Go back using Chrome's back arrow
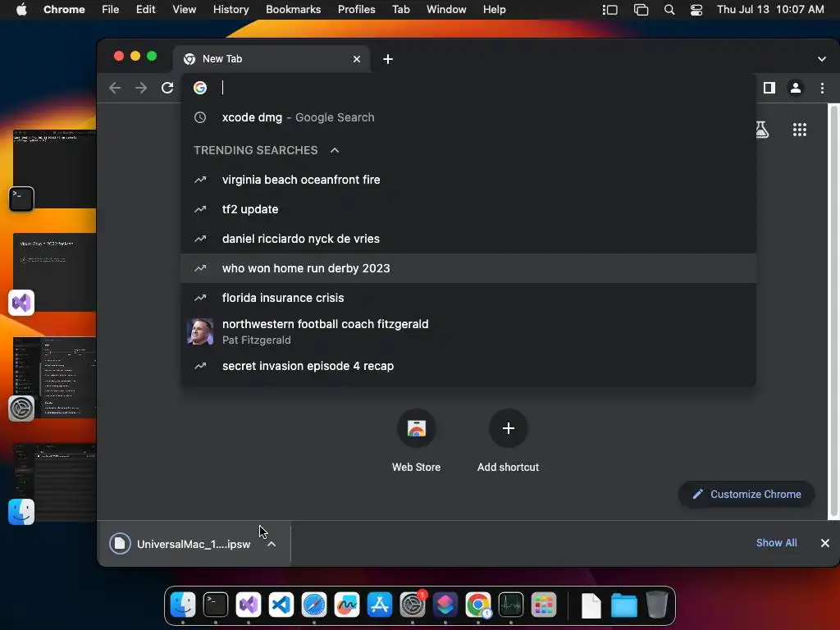This screenshot has height=630, width=840. (115, 88)
